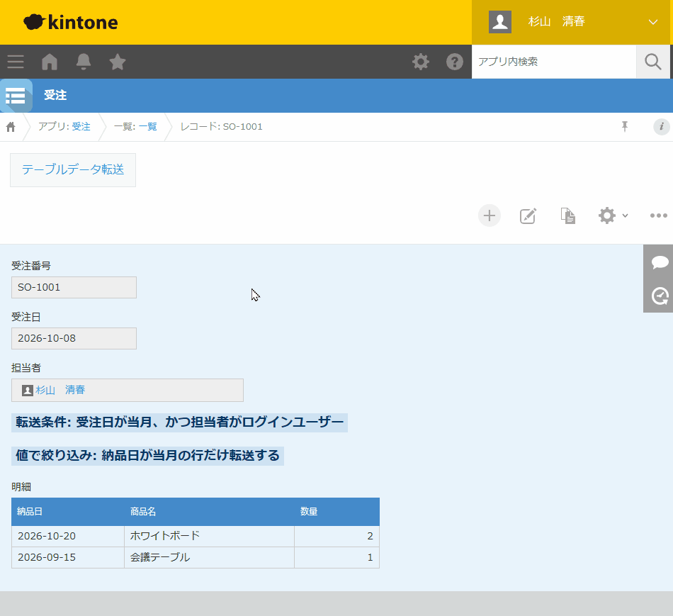Click the 値で絞り込み label text
673x616 pixels.
click(147, 455)
